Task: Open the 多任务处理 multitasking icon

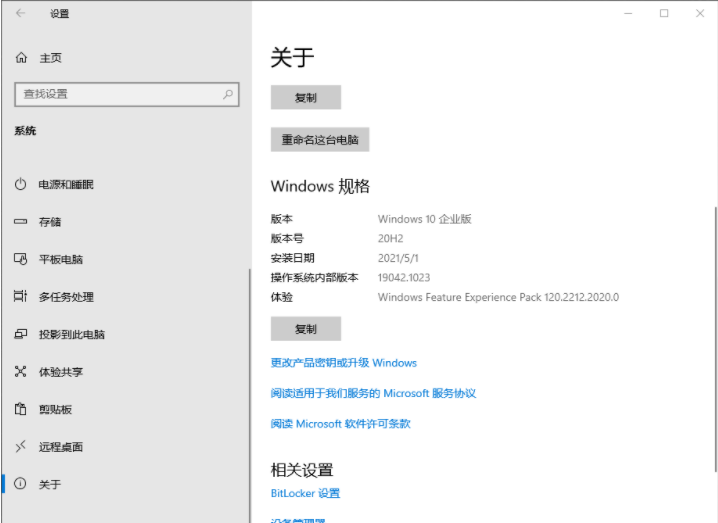Action: pyautogui.click(x=20, y=297)
